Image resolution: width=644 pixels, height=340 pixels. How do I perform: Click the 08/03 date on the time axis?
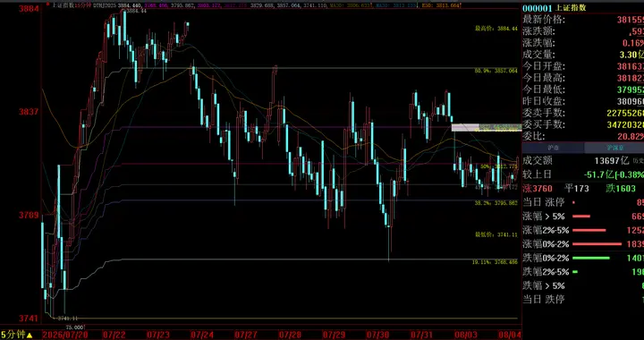click(466, 335)
